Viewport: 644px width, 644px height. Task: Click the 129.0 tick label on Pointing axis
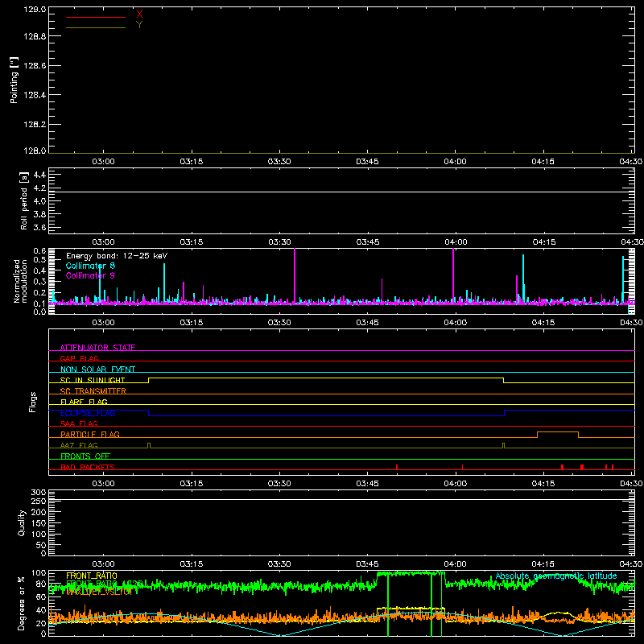tap(35, 9)
